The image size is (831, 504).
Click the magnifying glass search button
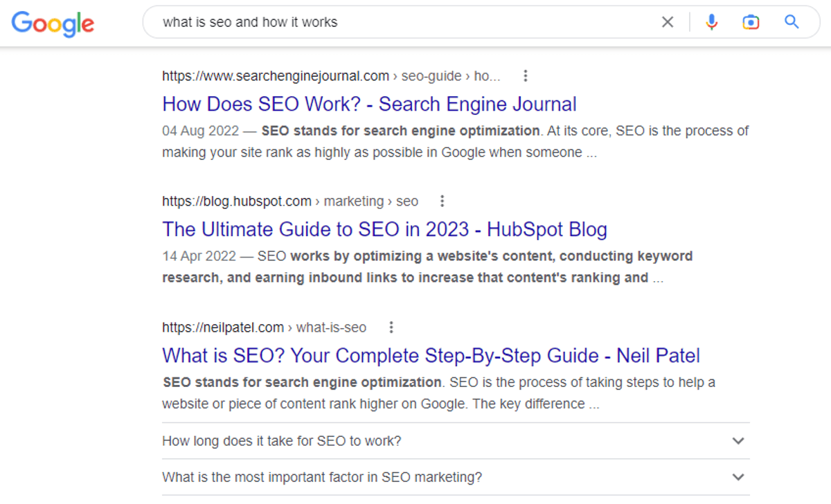click(792, 22)
